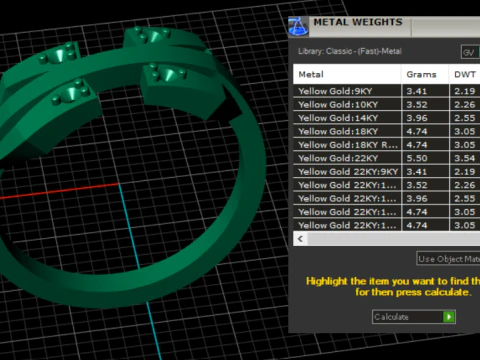Select Yellow Gold:14KY row
This screenshot has width=480, height=360.
point(387,118)
